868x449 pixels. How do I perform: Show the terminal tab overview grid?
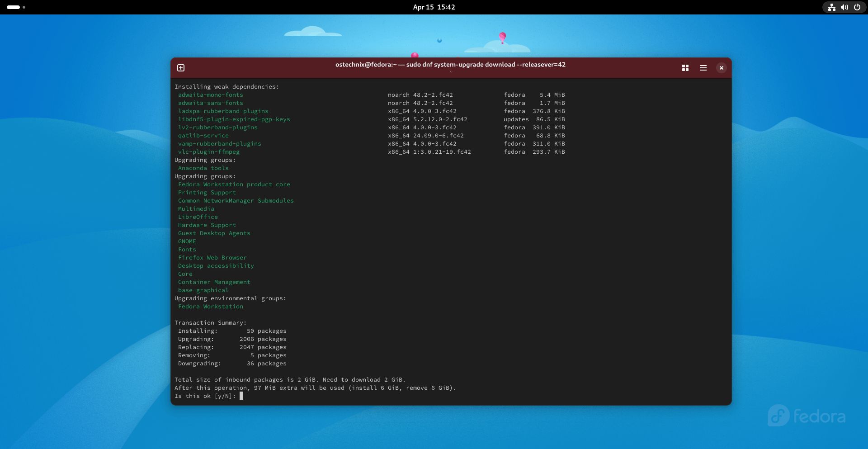685,68
